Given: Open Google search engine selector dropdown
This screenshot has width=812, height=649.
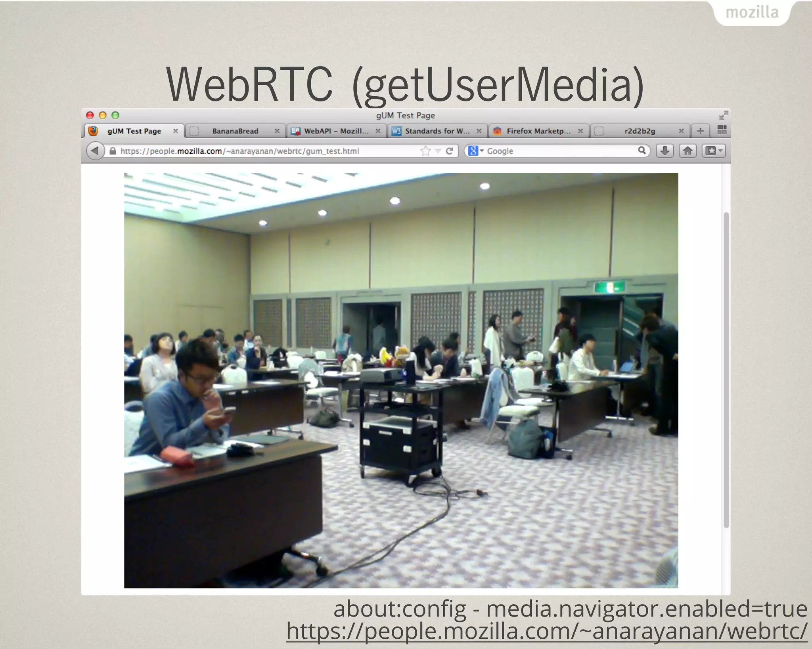Looking at the screenshot, I should coord(476,151).
